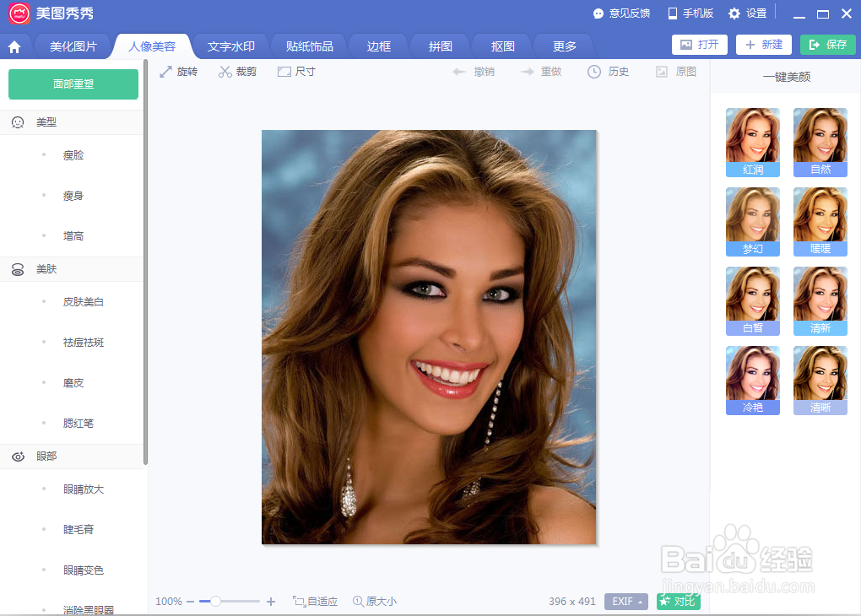Click the 打开 open button
The image size is (861, 616).
(x=700, y=45)
